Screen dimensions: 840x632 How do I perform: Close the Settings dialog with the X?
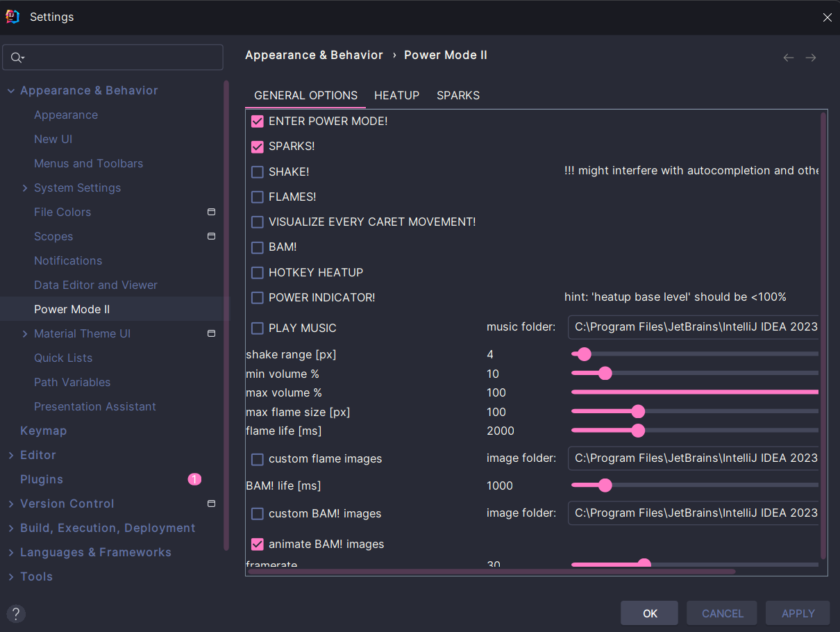click(x=828, y=17)
